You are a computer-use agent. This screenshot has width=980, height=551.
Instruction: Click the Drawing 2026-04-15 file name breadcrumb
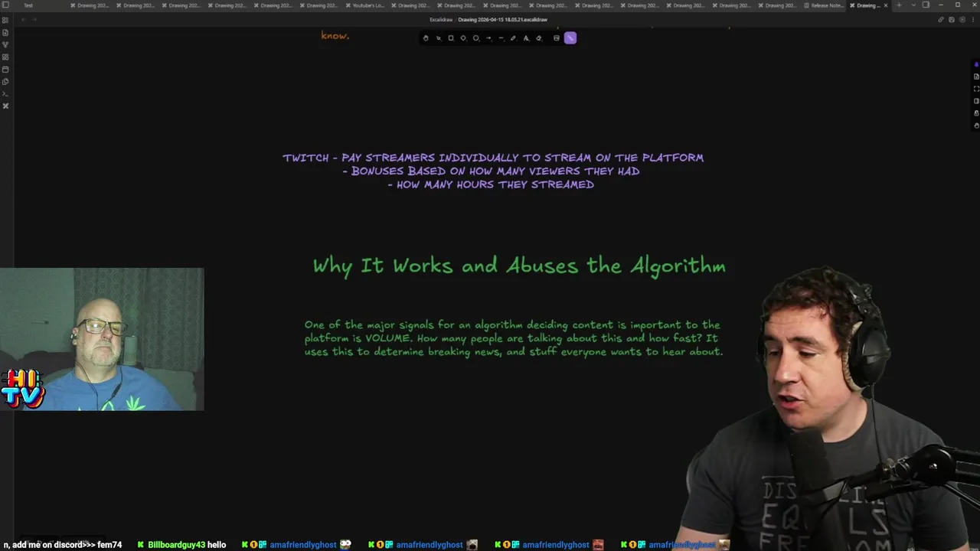click(x=503, y=20)
